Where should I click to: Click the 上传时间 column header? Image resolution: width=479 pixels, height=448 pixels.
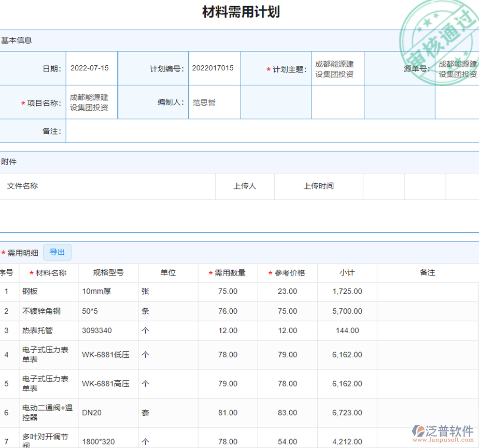tap(319, 186)
